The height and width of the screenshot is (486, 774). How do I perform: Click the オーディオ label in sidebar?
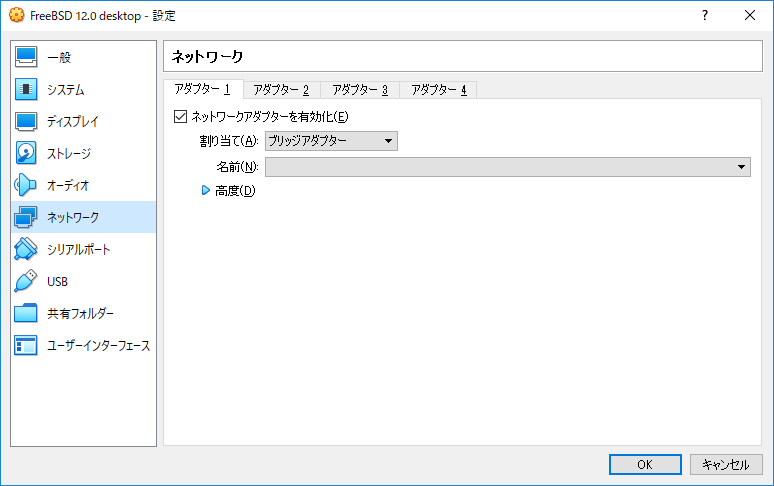point(68,186)
